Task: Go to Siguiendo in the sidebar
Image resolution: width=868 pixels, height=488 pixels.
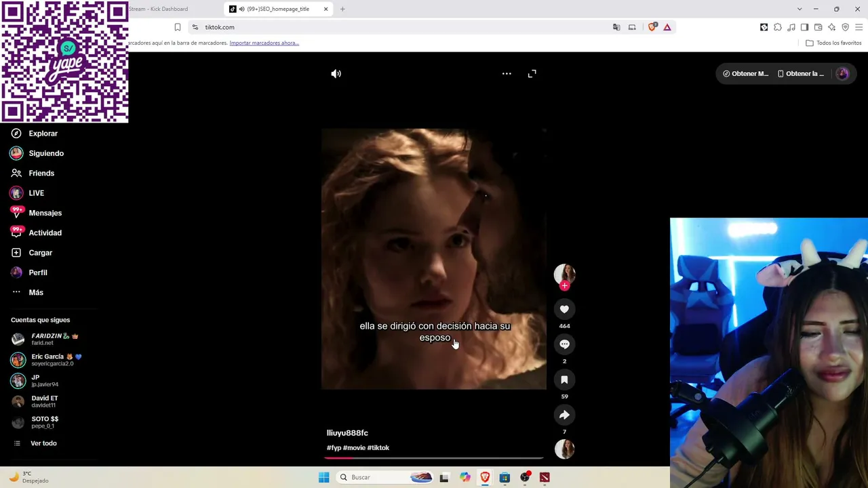Action: tap(46, 153)
